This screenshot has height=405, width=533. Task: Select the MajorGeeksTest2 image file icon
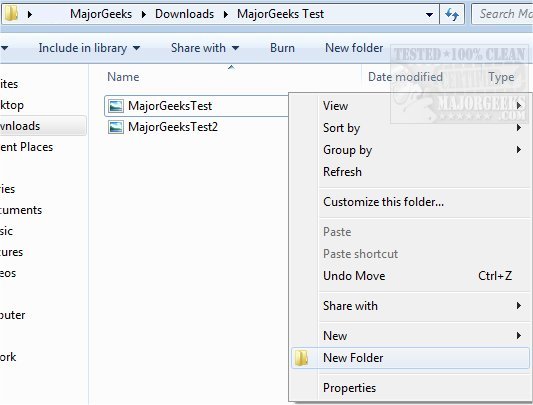[x=116, y=127]
